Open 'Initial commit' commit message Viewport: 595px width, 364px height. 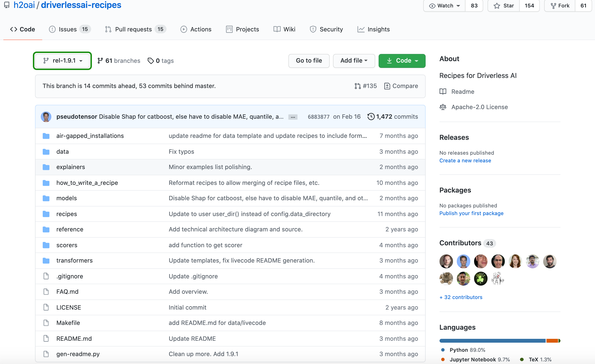point(187,307)
